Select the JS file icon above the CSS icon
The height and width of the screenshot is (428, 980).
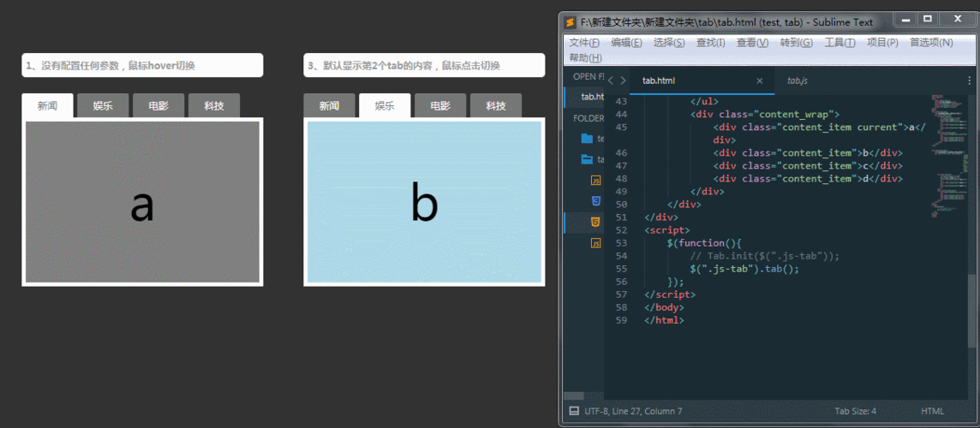click(x=596, y=181)
